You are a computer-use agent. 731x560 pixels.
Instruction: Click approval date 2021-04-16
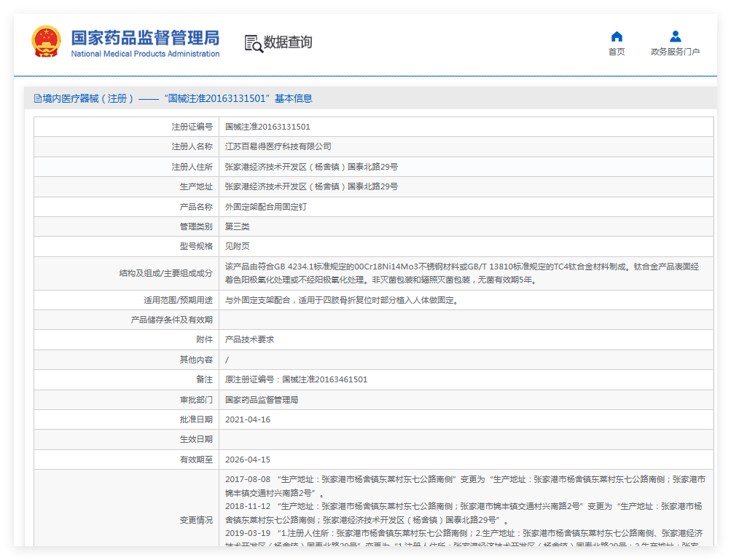(x=248, y=419)
